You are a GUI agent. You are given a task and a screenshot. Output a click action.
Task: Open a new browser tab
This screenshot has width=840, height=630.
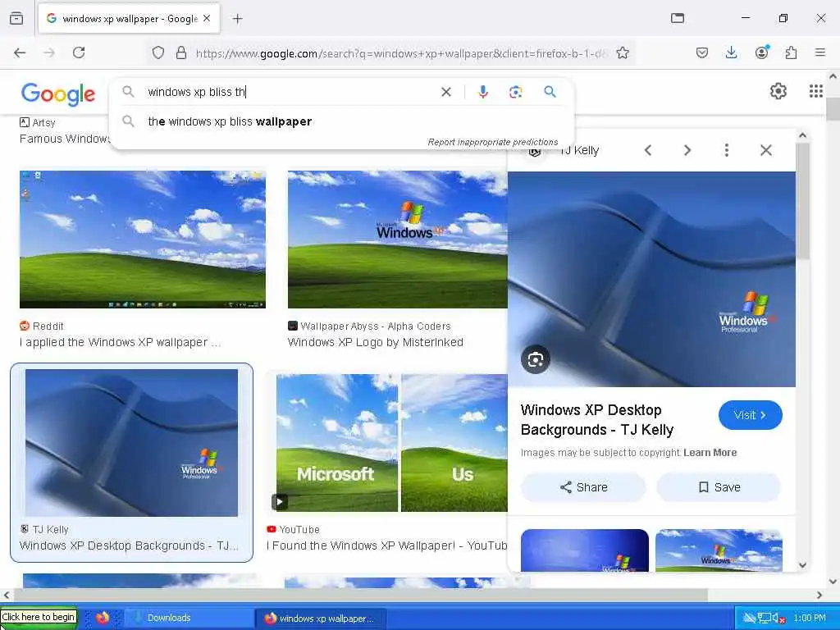pos(237,19)
